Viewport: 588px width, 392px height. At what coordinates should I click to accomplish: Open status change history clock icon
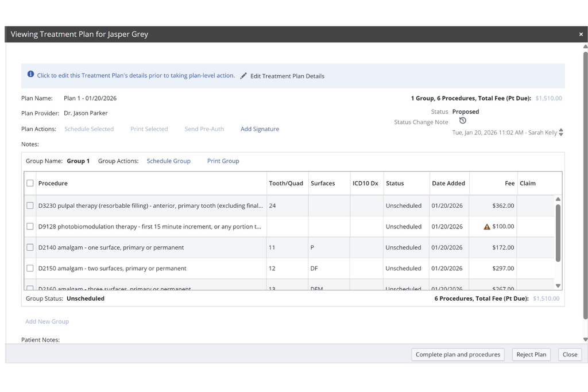(463, 121)
